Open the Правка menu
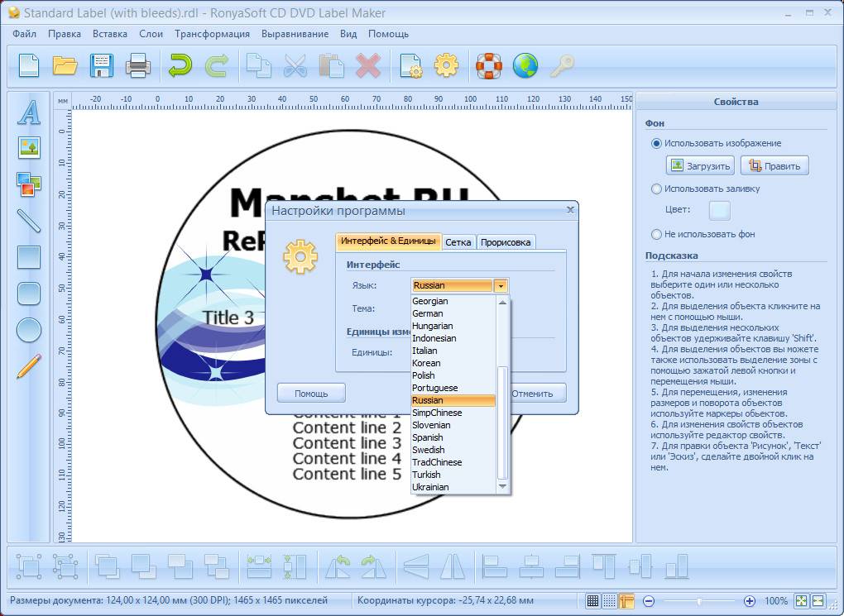The image size is (844, 616). (x=65, y=34)
